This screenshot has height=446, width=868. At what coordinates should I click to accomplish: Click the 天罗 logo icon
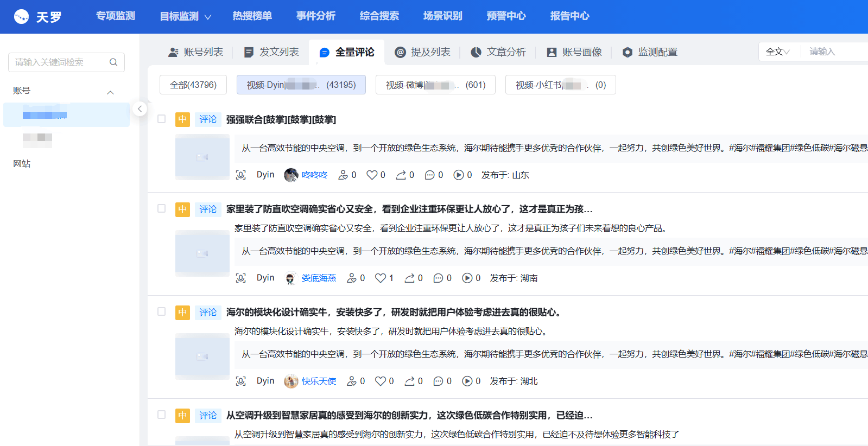click(21, 17)
